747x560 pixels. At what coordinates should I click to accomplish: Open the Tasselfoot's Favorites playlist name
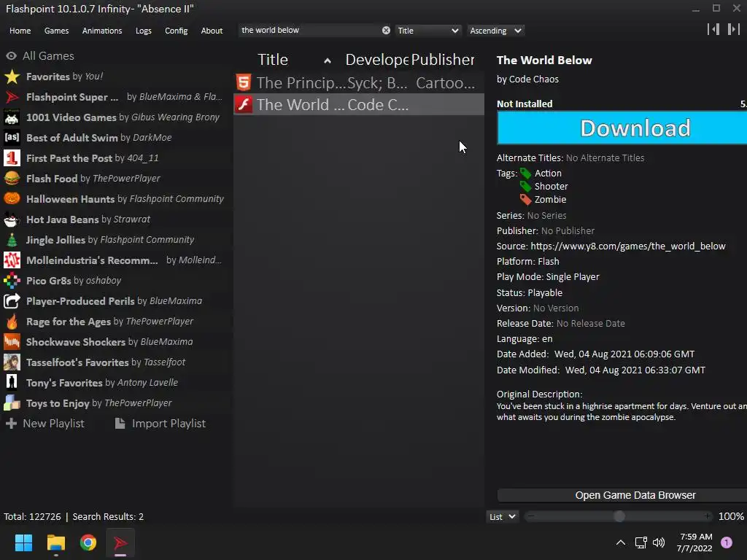click(77, 362)
